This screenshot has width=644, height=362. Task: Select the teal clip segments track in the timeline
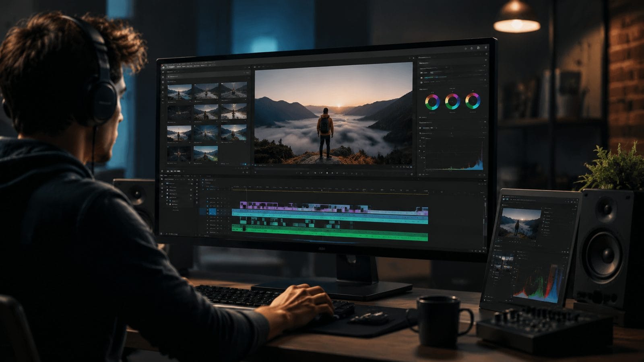[x=296, y=222]
